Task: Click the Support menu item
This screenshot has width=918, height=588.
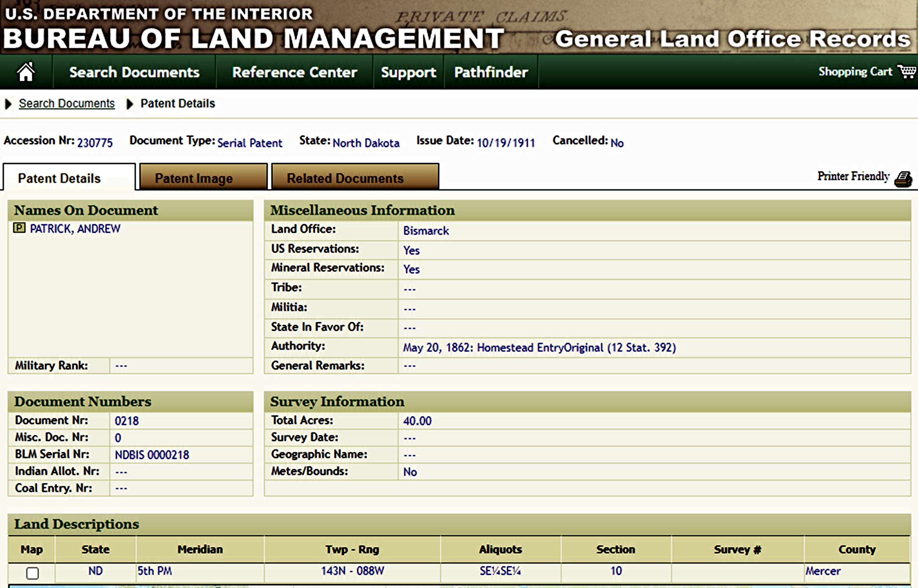Action: [x=408, y=72]
